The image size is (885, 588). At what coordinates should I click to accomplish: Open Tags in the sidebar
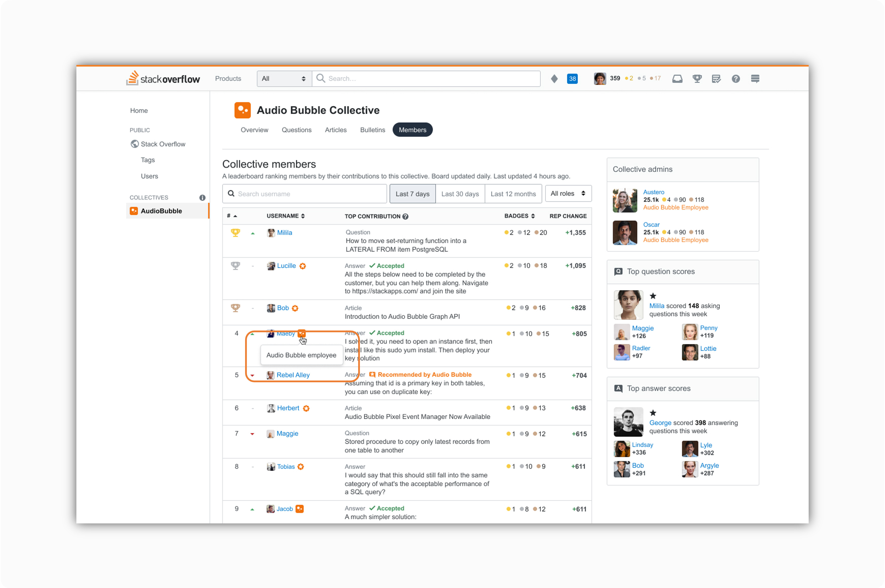148,160
